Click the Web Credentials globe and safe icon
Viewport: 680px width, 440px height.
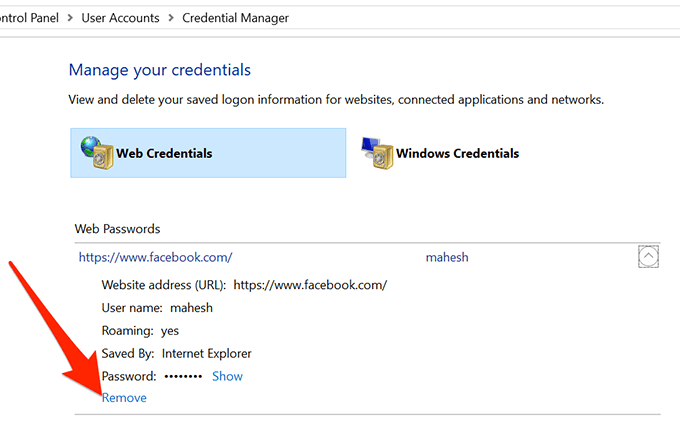click(96, 153)
